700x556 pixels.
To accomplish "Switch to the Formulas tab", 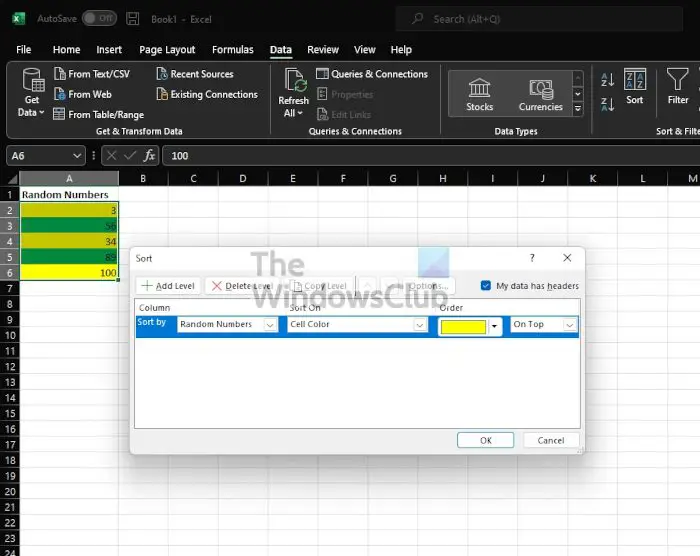I will click(x=233, y=50).
